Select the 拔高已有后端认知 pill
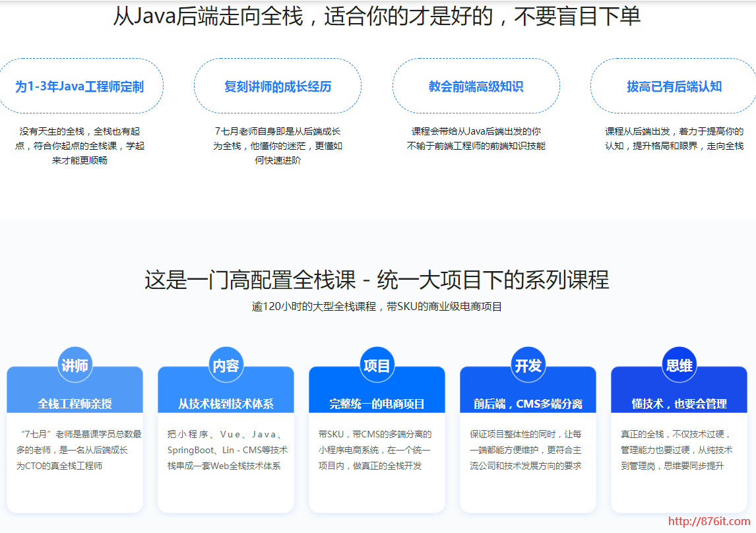 click(x=674, y=86)
